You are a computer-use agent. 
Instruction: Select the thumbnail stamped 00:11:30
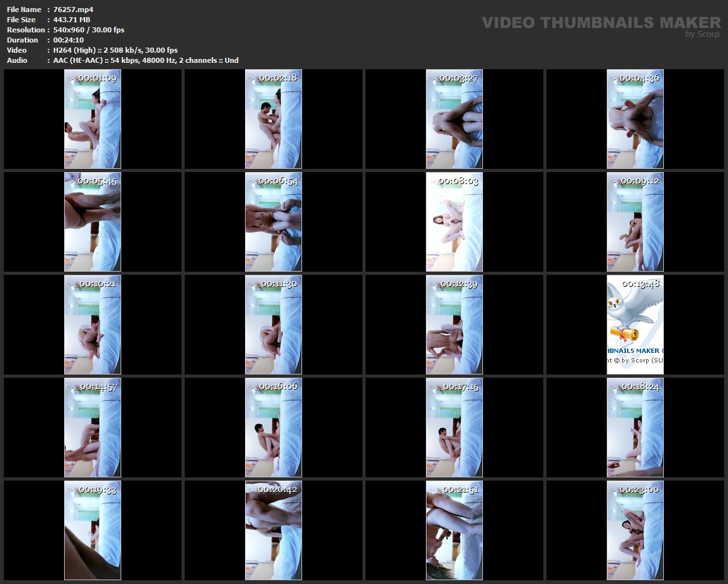[x=273, y=324]
